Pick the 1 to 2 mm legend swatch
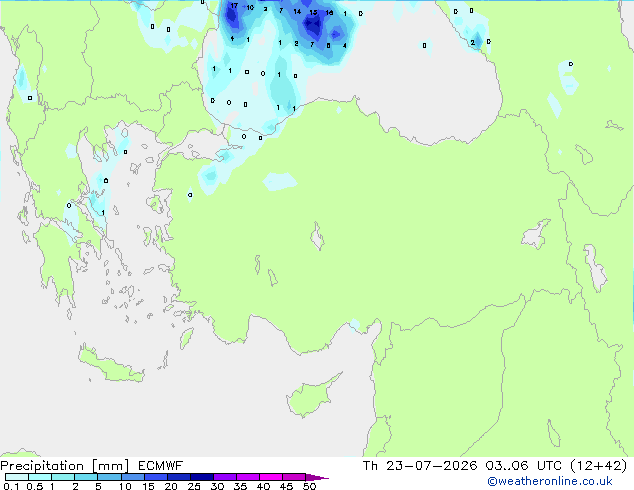634x490 pixels. [63, 477]
